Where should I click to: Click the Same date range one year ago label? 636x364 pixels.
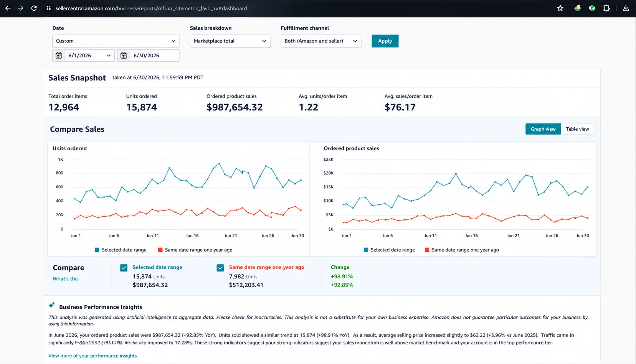266,267
